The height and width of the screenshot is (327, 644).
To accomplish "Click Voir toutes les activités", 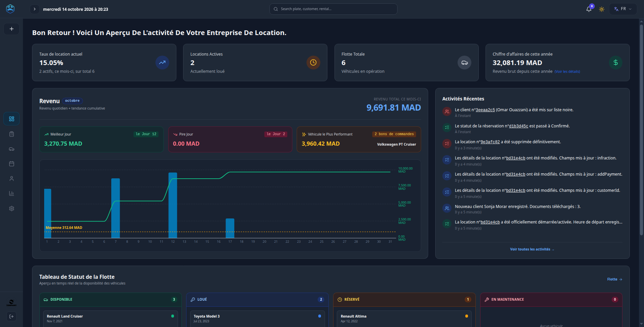I will pos(532,249).
